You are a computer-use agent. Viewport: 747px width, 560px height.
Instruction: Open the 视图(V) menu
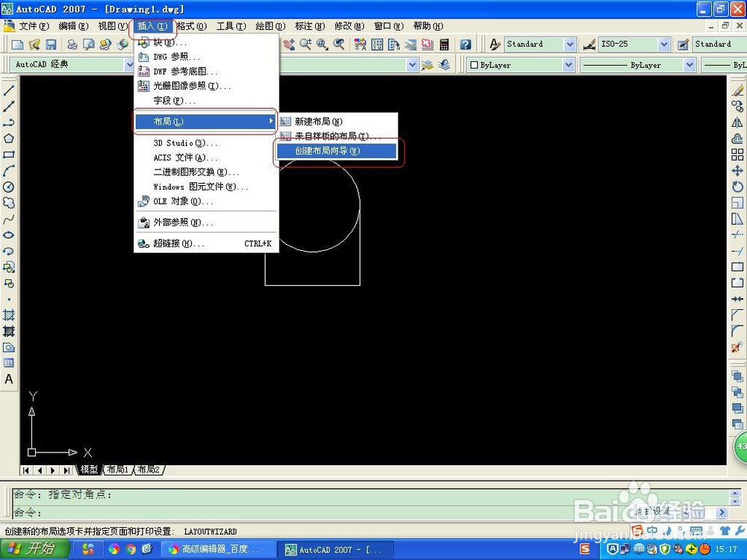pyautogui.click(x=113, y=26)
